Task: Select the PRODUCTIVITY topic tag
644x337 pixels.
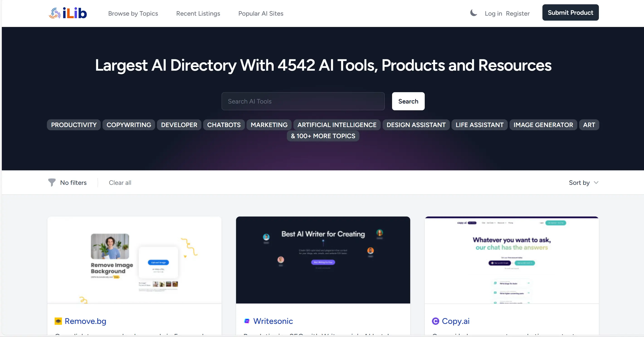Action: (x=74, y=125)
